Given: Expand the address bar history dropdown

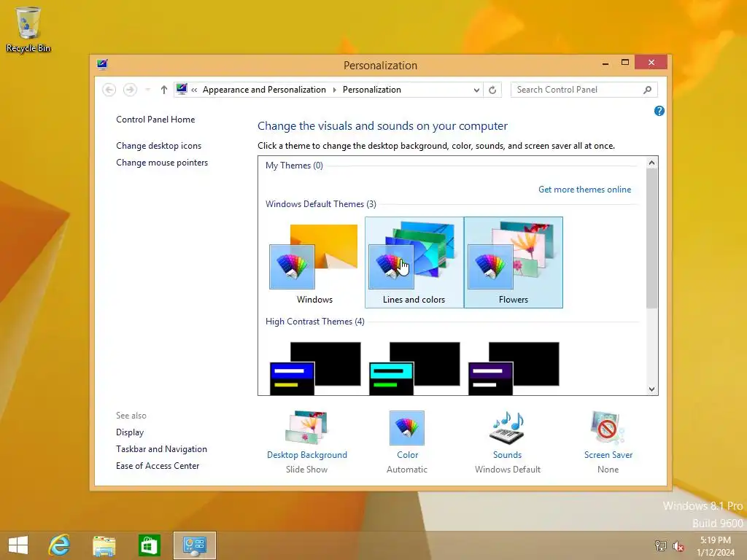Looking at the screenshot, I should [476, 90].
